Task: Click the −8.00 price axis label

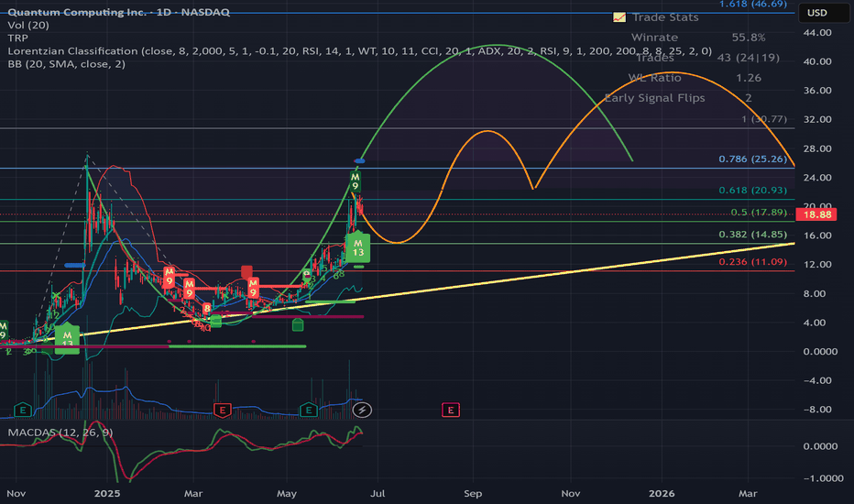Action: click(x=817, y=410)
